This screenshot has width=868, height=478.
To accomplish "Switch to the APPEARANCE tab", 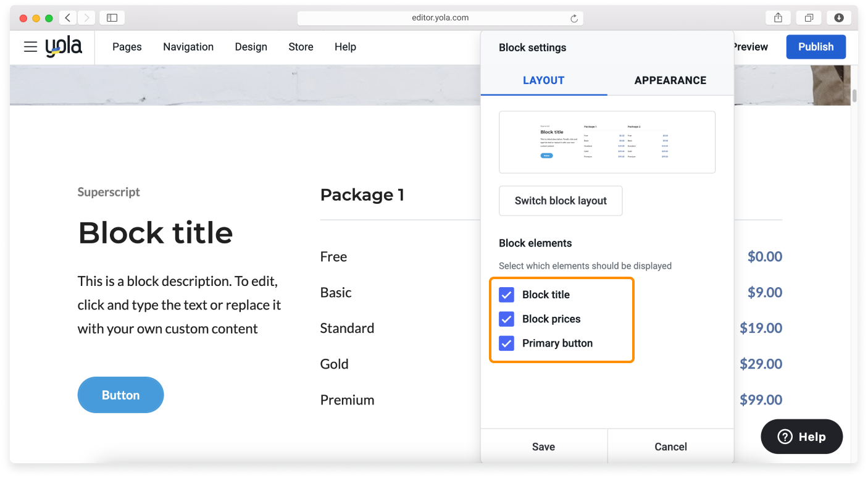I will (670, 80).
